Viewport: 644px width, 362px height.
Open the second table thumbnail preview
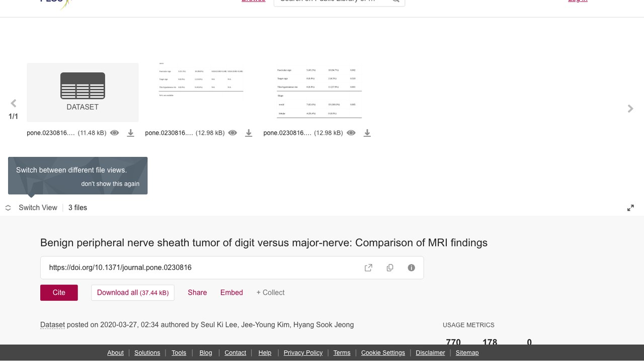(201, 93)
